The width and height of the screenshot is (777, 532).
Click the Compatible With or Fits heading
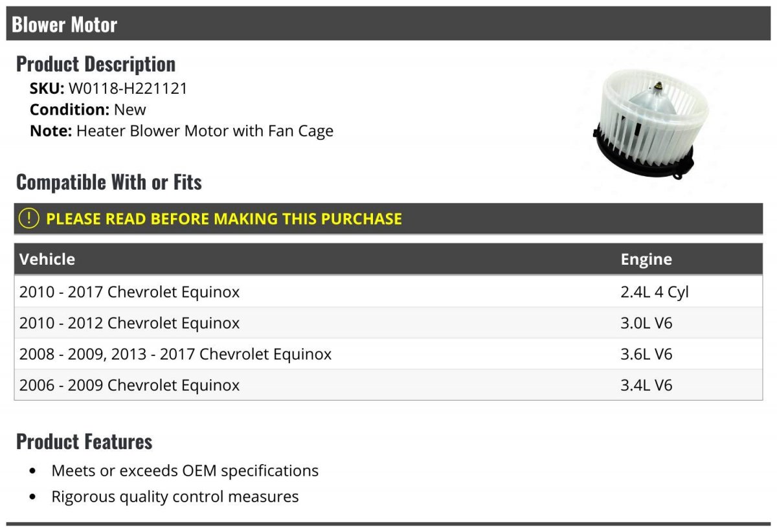pos(109,183)
